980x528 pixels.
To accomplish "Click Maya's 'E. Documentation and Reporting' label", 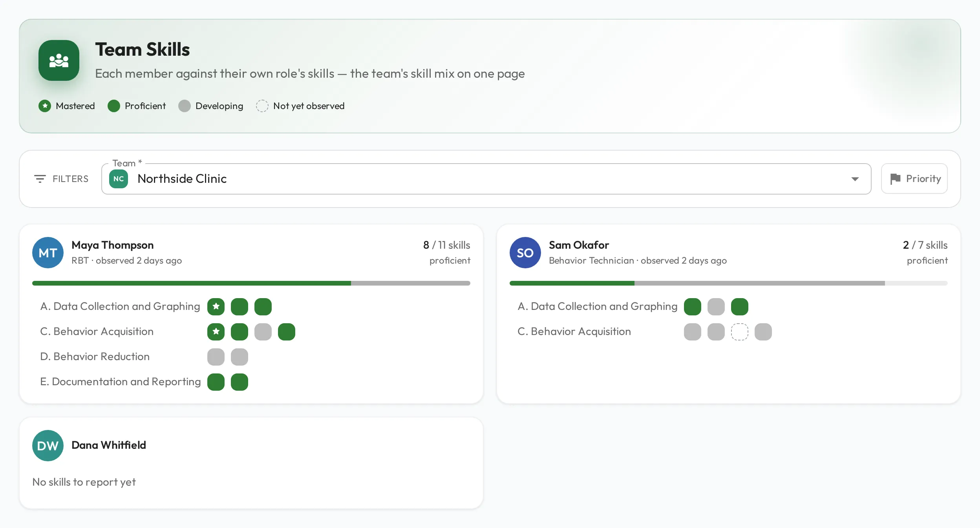I will tap(121, 382).
